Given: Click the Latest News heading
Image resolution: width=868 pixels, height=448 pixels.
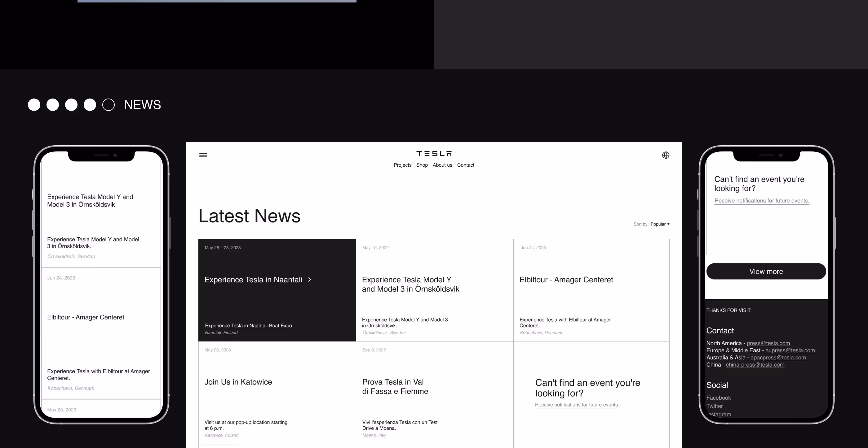Looking at the screenshot, I should pyautogui.click(x=249, y=216).
